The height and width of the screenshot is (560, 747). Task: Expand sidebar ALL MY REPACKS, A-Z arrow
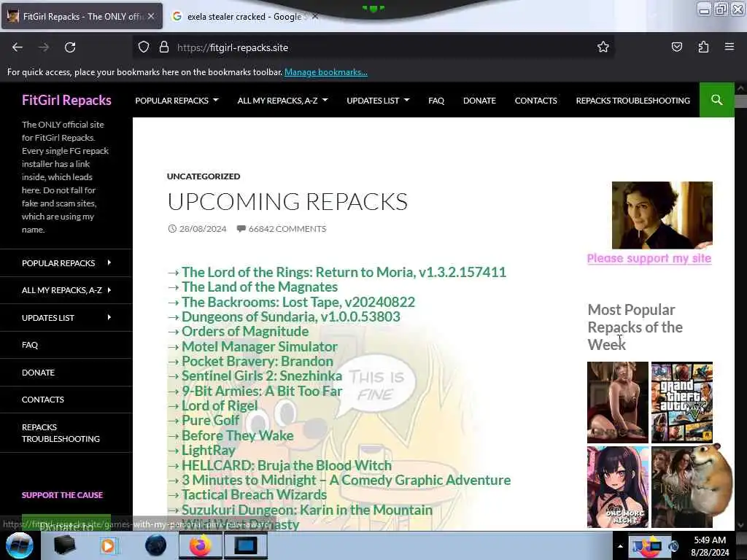109,289
